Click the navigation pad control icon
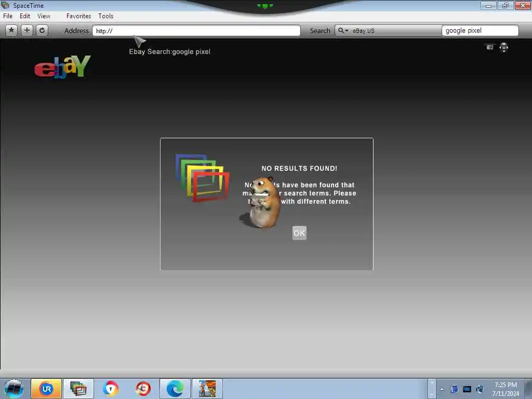Screen dimensions: 532x399 504,47
